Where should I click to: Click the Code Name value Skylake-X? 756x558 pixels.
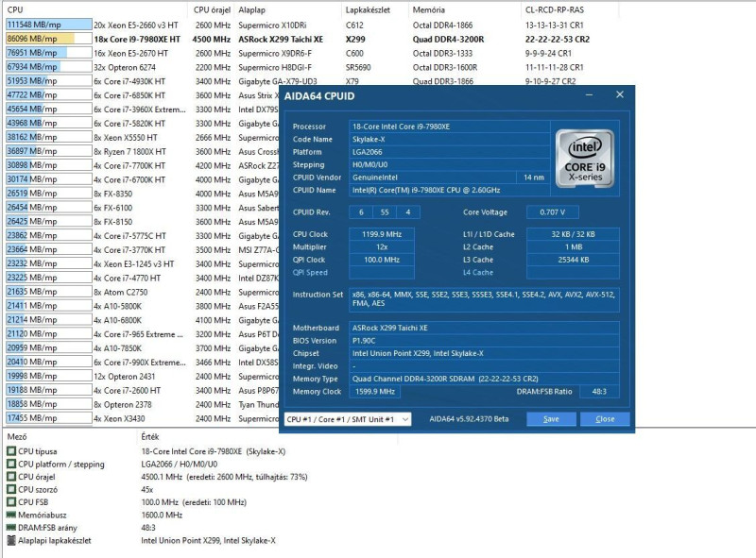point(450,139)
